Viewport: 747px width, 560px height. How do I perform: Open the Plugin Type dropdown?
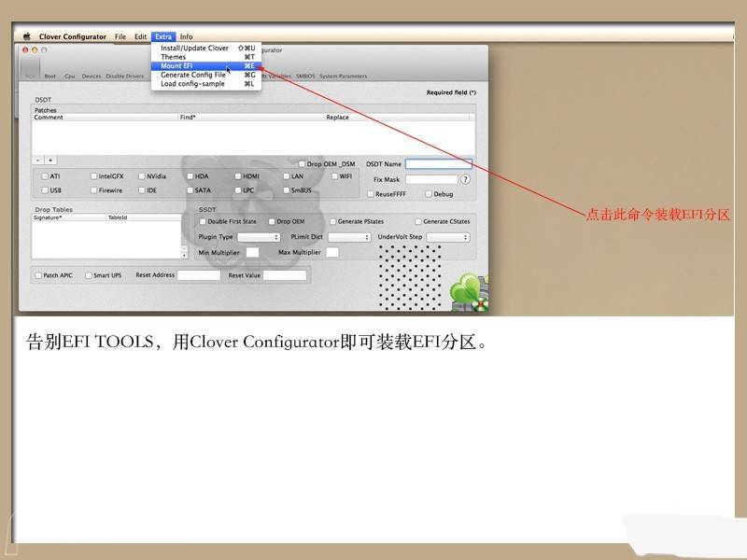(x=259, y=237)
